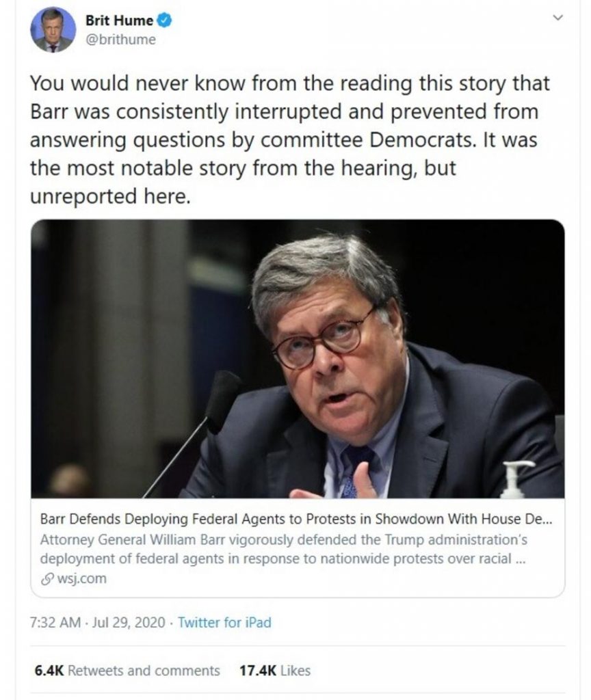Screen dimensions: 591x700
Task: Click the 7:32 AM timestamp
Action: click(56, 622)
